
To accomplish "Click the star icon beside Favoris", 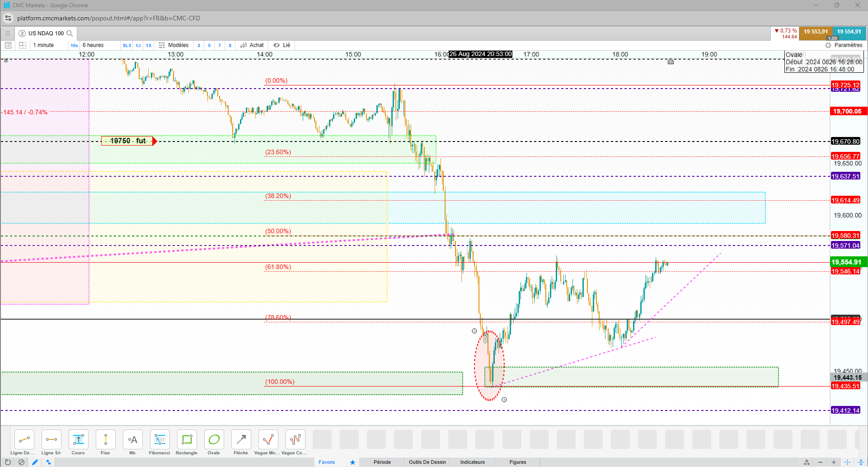I will tap(352, 462).
